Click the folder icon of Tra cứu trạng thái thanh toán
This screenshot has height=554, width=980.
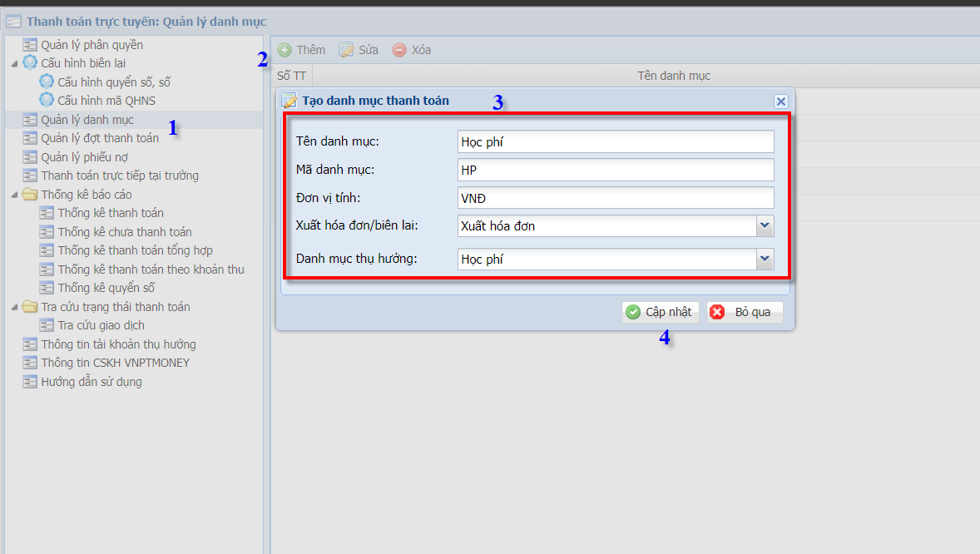pyautogui.click(x=30, y=307)
